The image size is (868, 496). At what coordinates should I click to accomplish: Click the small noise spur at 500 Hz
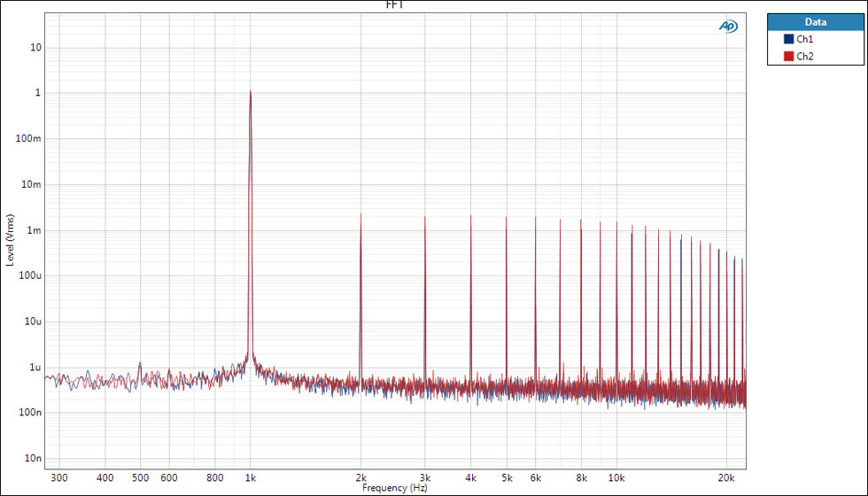[140, 363]
